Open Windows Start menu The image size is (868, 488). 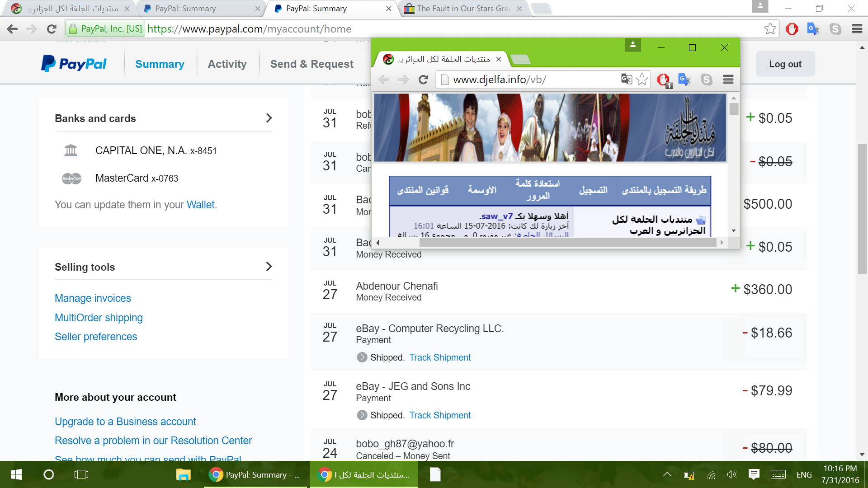click(x=16, y=474)
